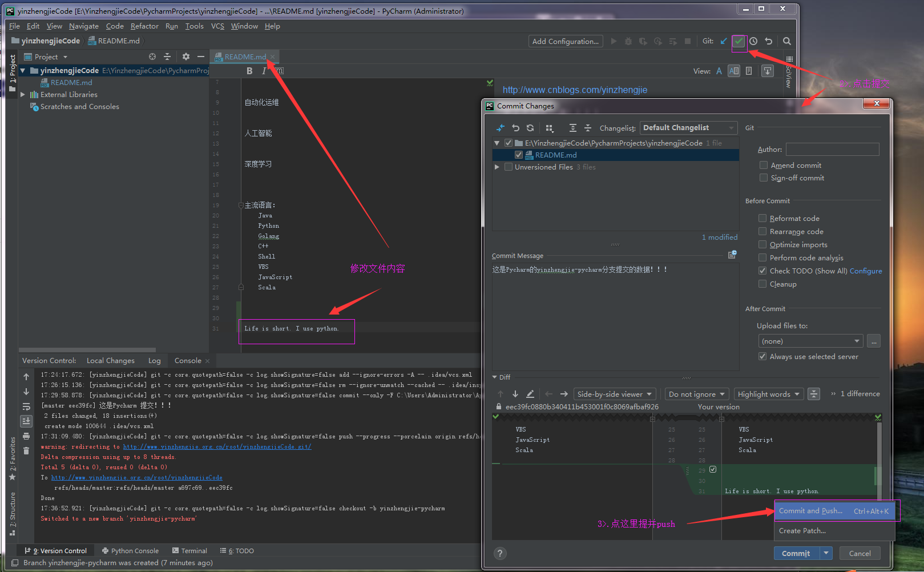Show editor and preview split view icon

(734, 71)
